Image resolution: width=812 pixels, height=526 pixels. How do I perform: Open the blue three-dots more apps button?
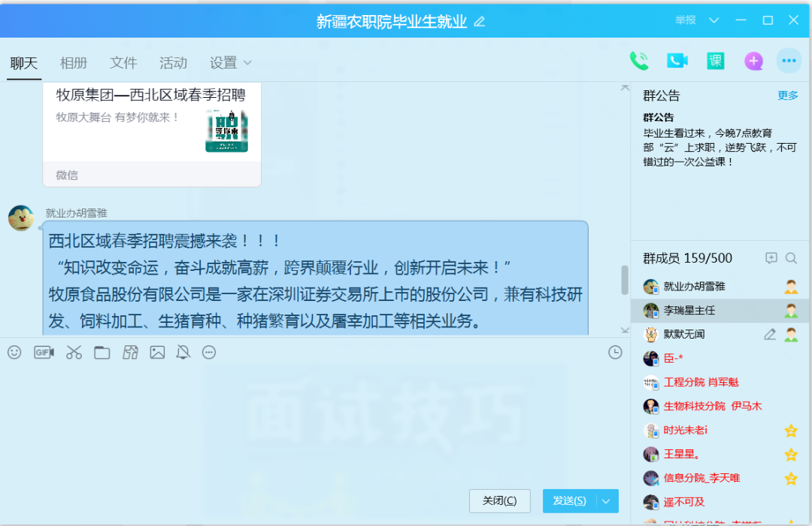tap(789, 61)
